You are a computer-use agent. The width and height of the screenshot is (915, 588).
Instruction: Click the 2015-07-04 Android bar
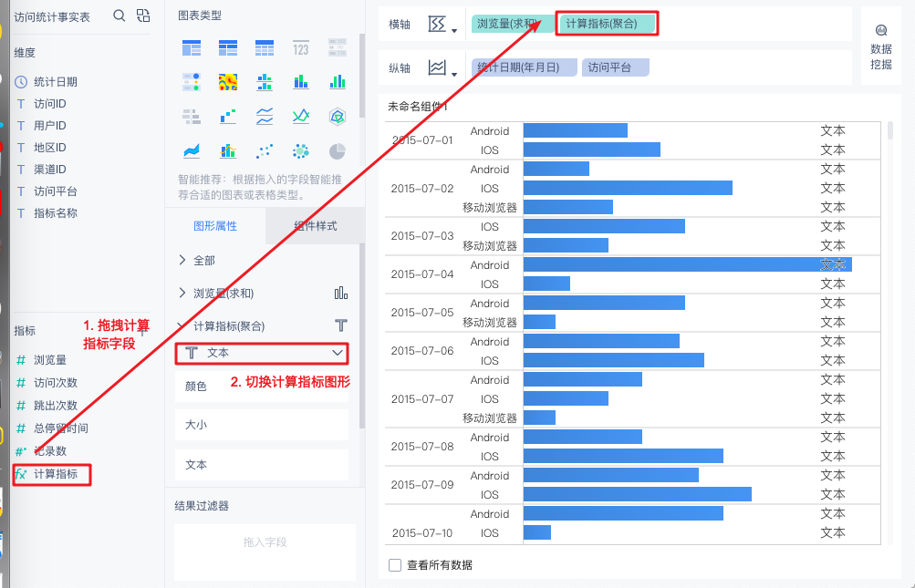coord(688,265)
